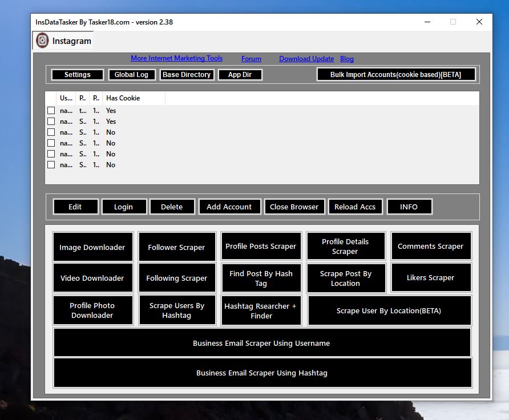The image size is (509, 420).
Task: Visit the Forum link
Action: 251,59
